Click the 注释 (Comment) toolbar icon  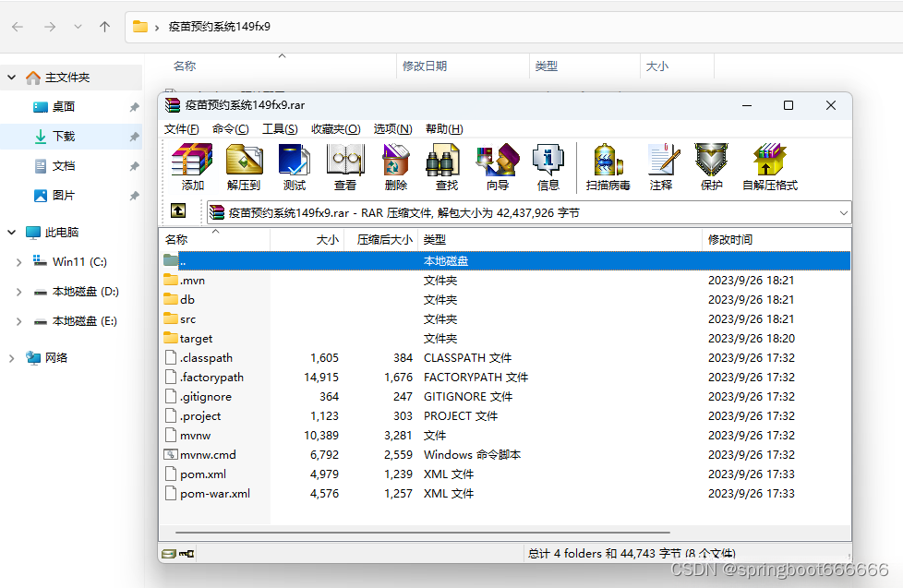[662, 159]
